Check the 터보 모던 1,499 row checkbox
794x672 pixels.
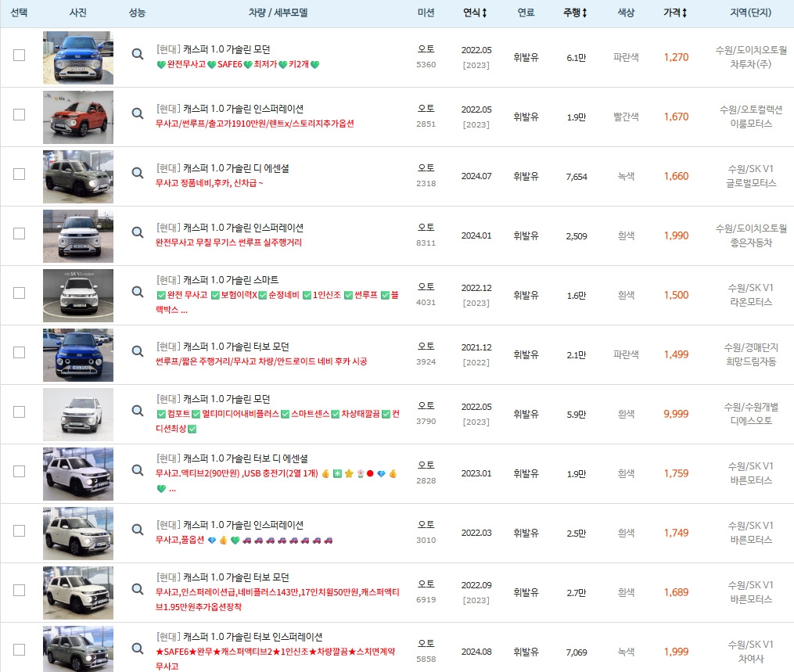(20, 353)
